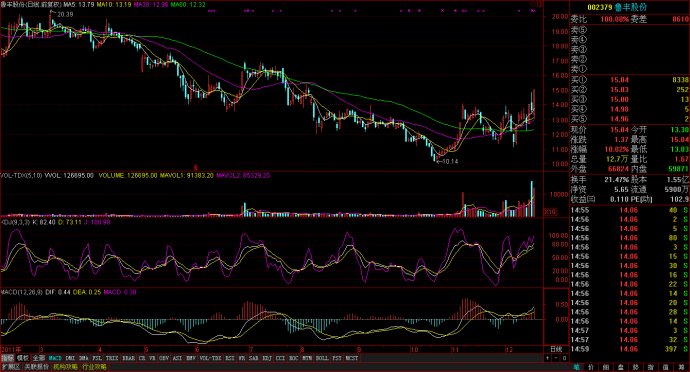
Task: Select the RSI indicator tab
Action: tap(230, 358)
